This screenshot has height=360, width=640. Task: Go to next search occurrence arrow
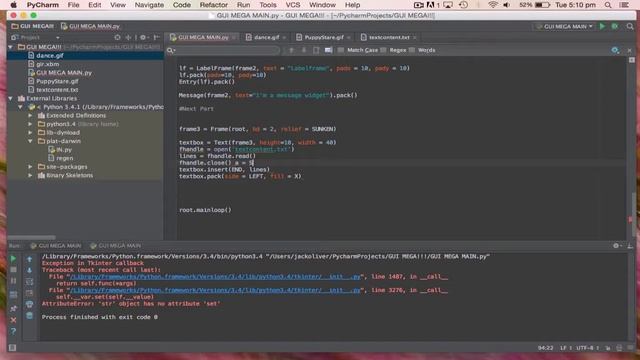304,50
